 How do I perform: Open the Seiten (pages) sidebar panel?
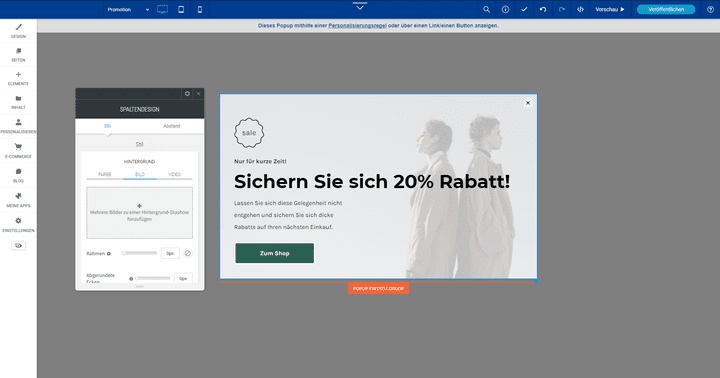(18, 55)
